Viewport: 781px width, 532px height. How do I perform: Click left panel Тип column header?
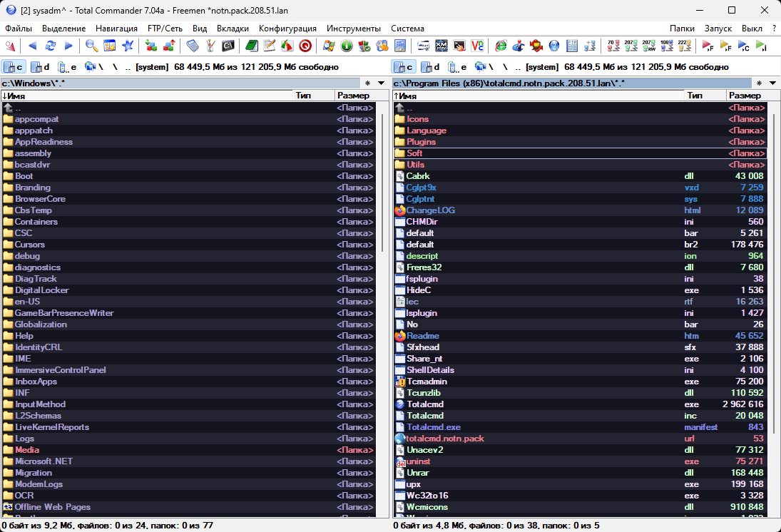tap(314, 96)
